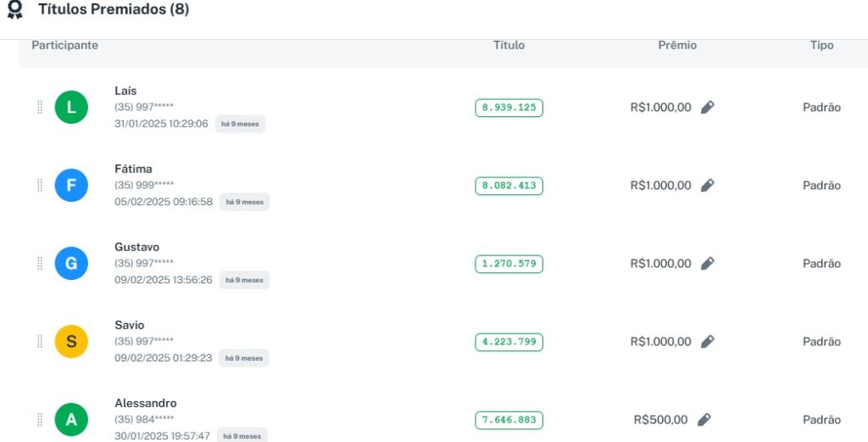This screenshot has height=442, width=868.
Task: Click the Prêmio column header
Action: click(677, 45)
